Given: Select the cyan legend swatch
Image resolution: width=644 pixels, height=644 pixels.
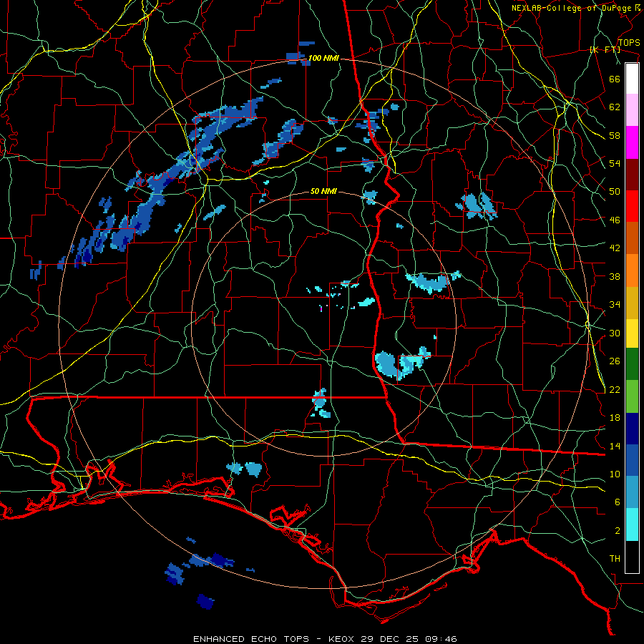Looking at the screenshot, I should point(632,525).
